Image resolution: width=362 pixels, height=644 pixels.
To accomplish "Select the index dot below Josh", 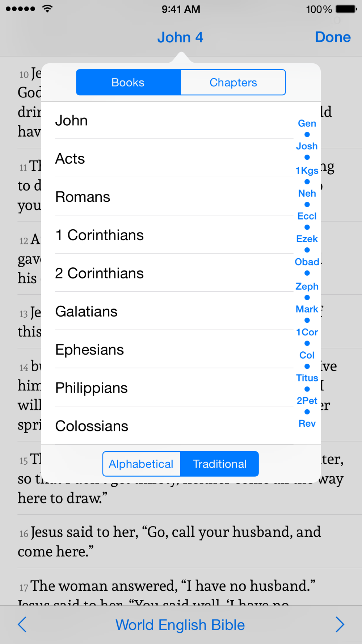I will click(307, 157).
